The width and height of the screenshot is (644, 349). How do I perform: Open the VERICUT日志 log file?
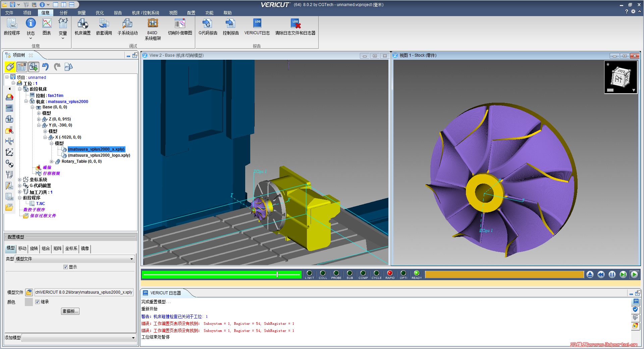pos(257,27)
